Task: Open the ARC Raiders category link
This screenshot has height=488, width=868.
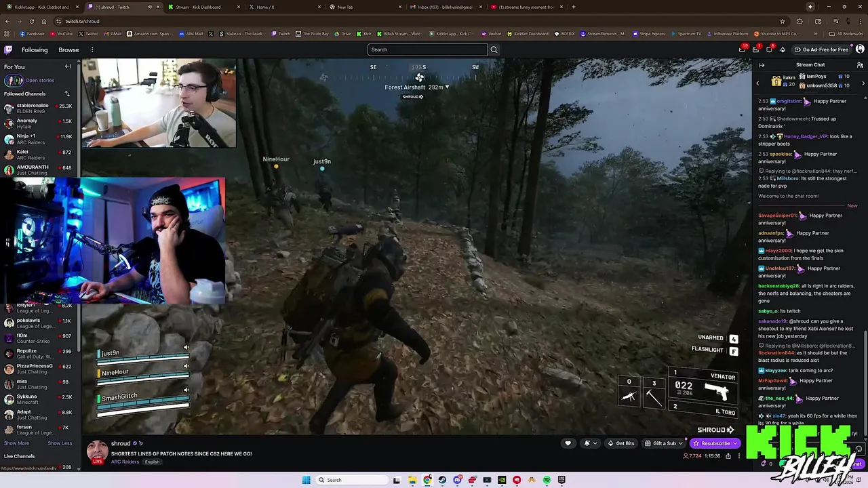Action: point(125,462)
